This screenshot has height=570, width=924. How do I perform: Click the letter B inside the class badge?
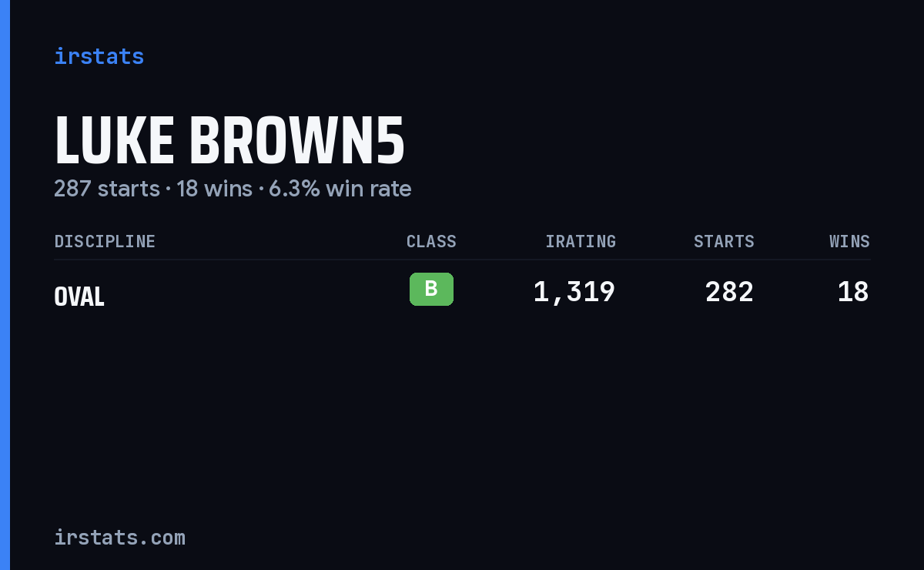[x=431, y=290]
